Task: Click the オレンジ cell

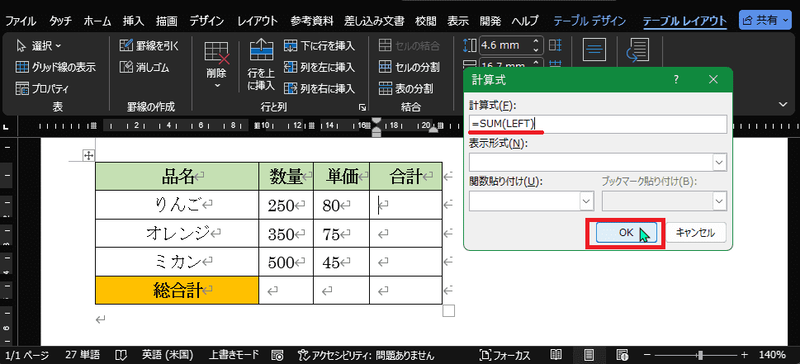Action: 177,234
